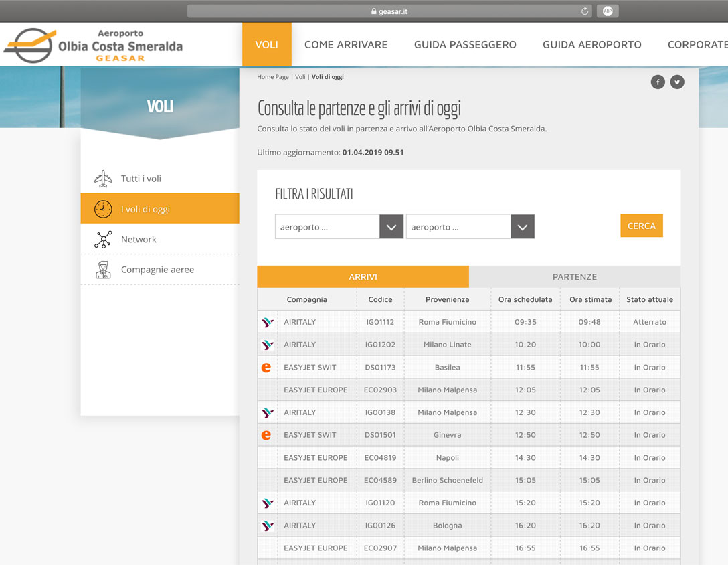Click the Olbia Costa Smeralda airport logo
The width and height of the screenshot is (728, 565).
[93, 45]
